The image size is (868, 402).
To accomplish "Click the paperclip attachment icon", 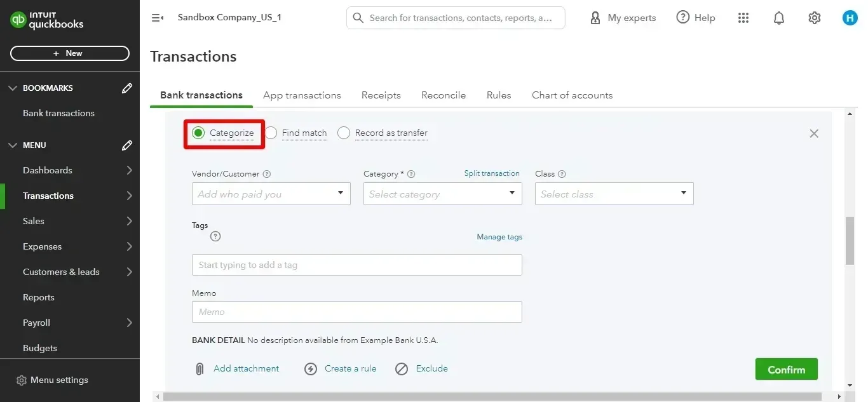I will click(x=200, y=369).
